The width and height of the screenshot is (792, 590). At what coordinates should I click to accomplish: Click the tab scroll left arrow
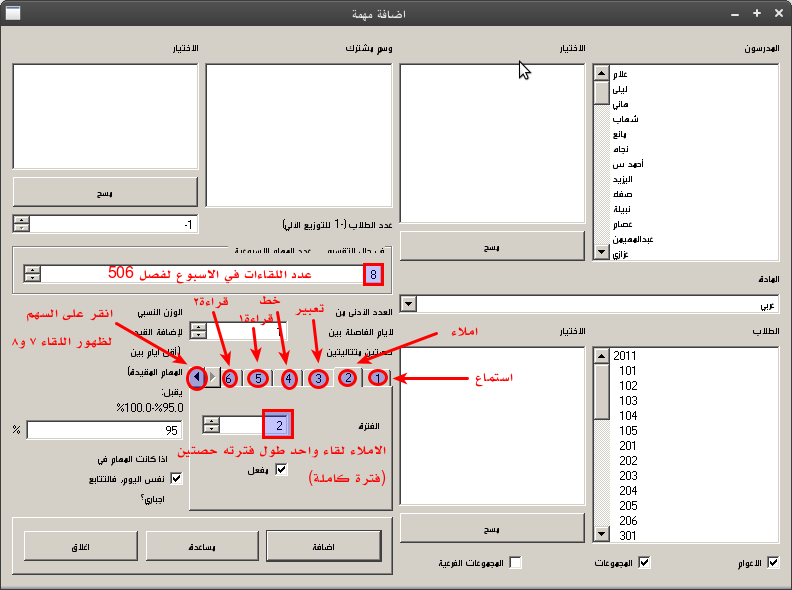point(198,378)
